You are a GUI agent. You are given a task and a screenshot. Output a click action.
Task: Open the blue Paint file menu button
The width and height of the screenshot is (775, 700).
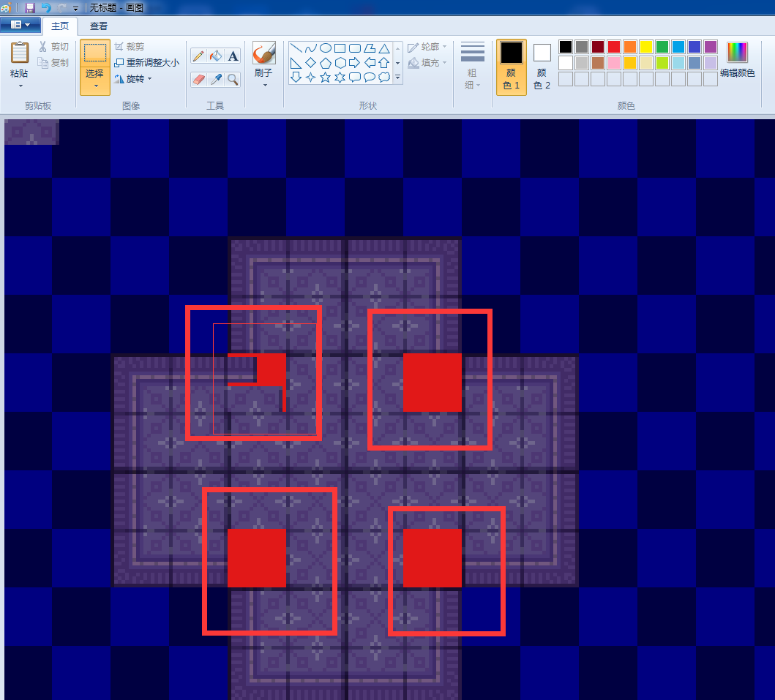(20, 25)
